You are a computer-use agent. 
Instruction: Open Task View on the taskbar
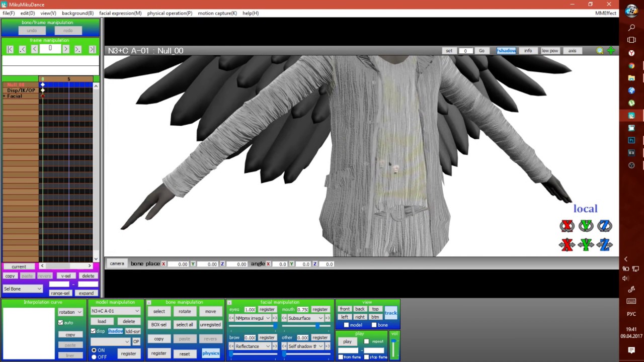click(631, 40)
